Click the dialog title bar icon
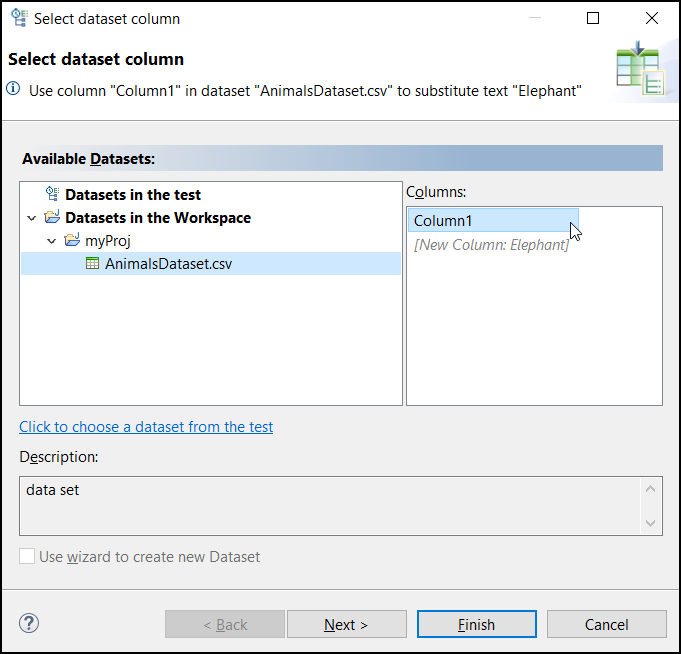 click(19, 18)
